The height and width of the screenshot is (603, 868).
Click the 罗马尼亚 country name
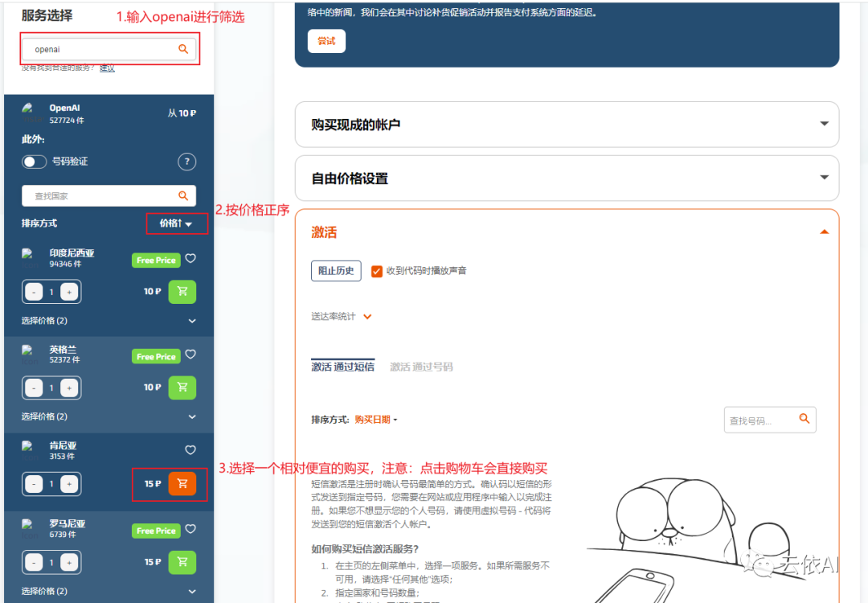(x=67, y=523)
